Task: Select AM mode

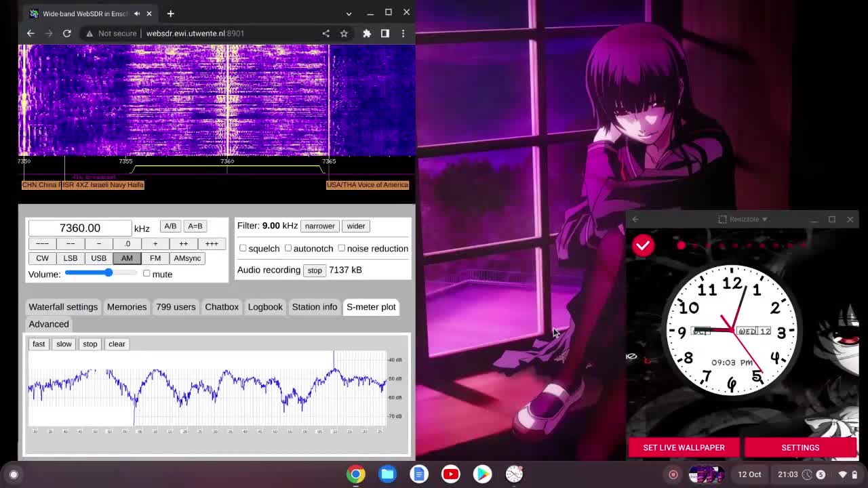Action: (x=127, y=258)
